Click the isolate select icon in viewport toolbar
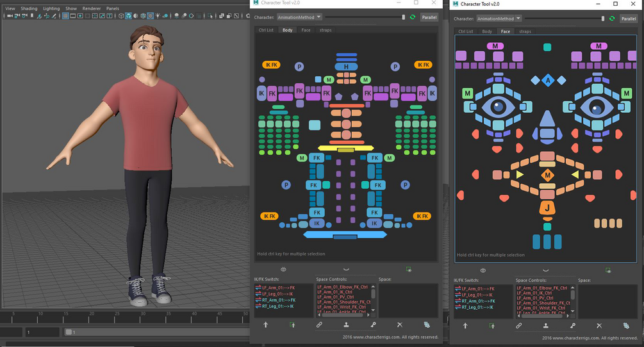644x347 pixels. [211, 16]
